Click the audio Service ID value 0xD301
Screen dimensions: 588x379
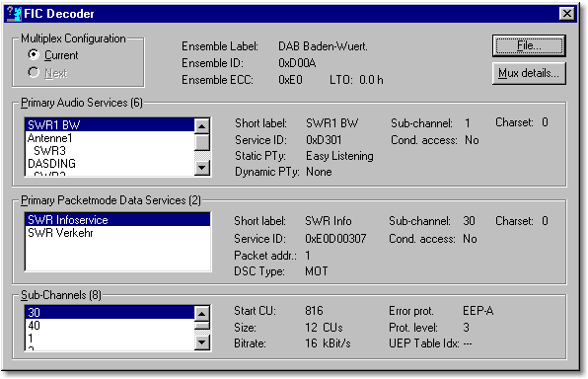click(x=324, y=140)
